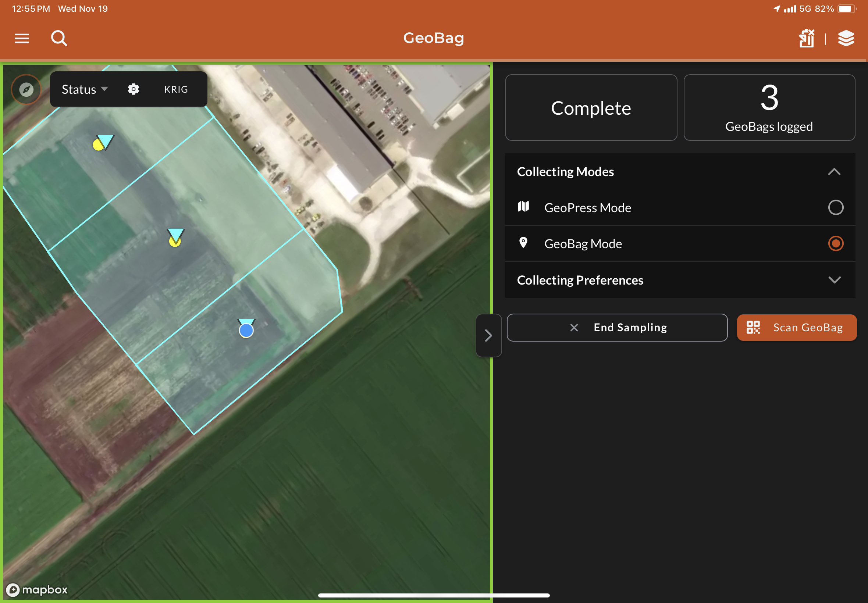Tap the GeoPress Mode map icon

(523, 207)
